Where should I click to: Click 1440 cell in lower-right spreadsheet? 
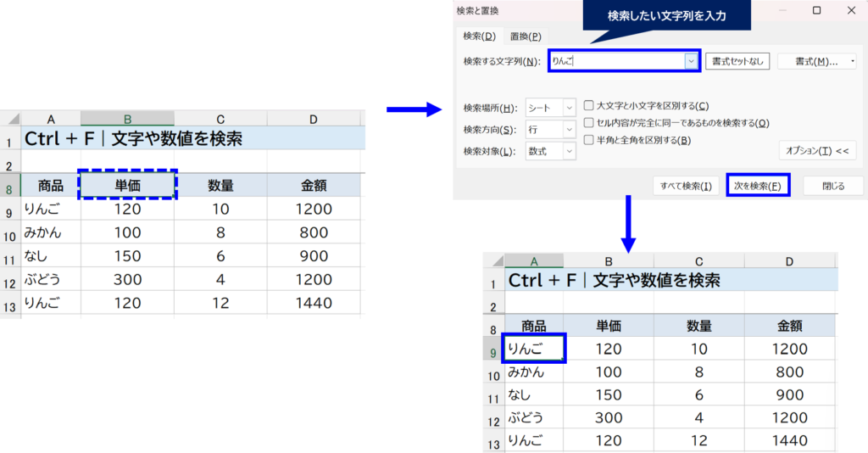point(789,440)
